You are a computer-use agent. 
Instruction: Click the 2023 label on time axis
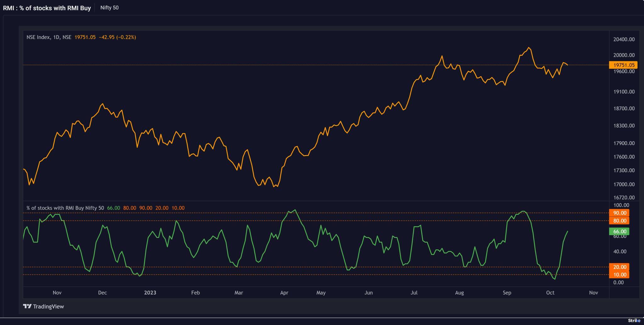(150, 293)
